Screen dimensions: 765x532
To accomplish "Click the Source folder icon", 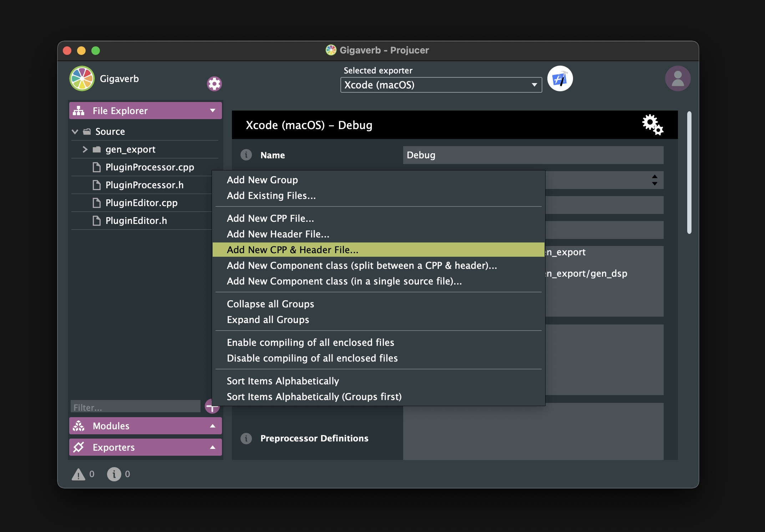I will (87, 132).
